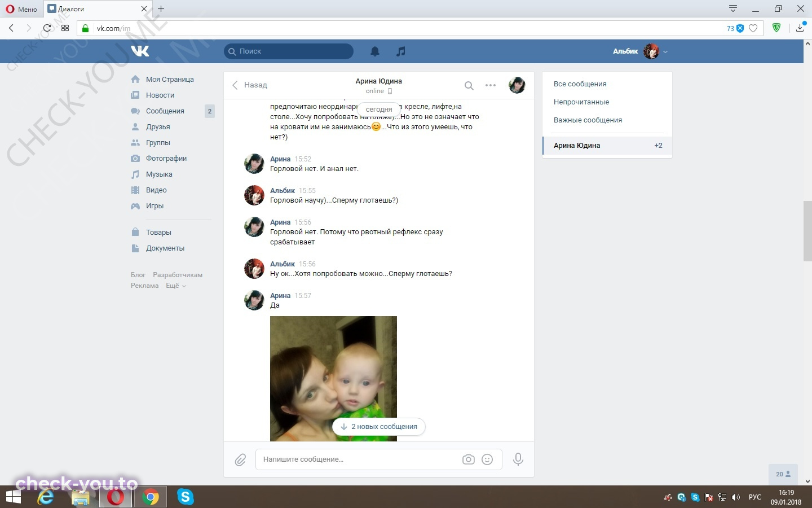The image size is (812, 508).
Task: Open the VK music note icon in header
Action: [x=400, y=51]
